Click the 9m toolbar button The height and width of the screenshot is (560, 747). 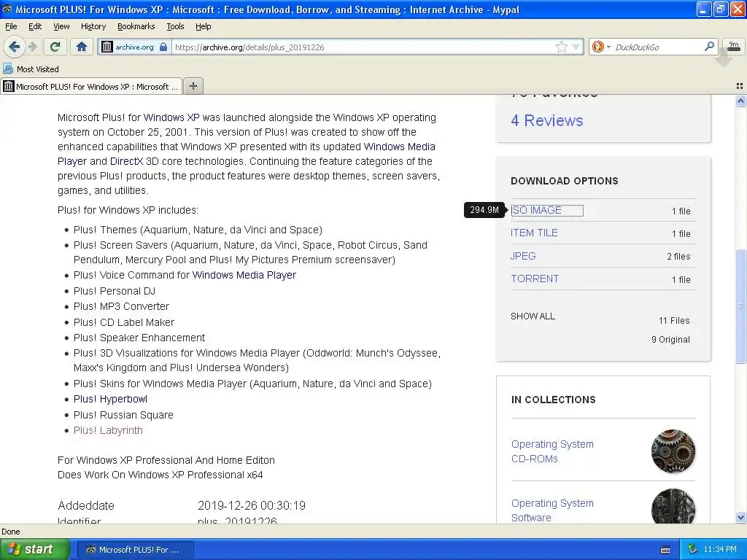(734, 46)
